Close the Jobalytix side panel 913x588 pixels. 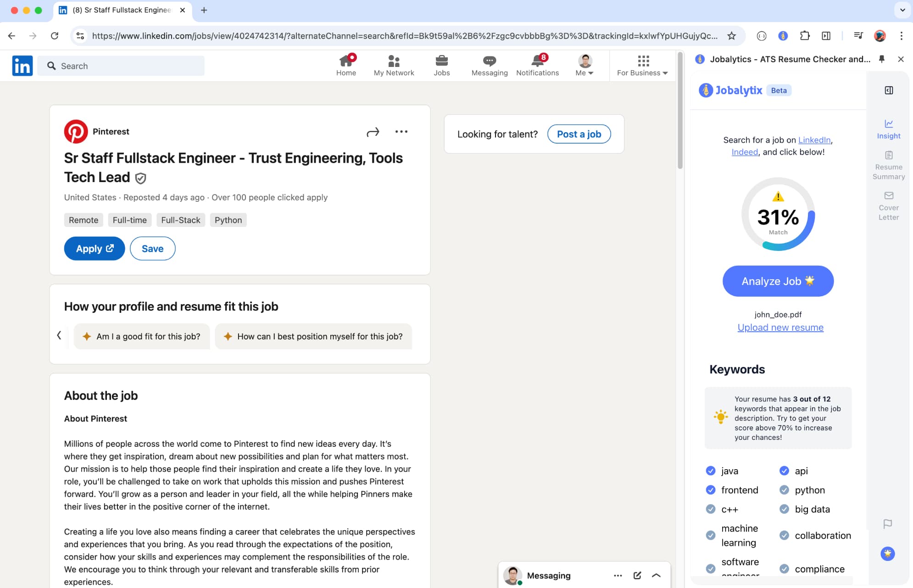pos(901,59)
